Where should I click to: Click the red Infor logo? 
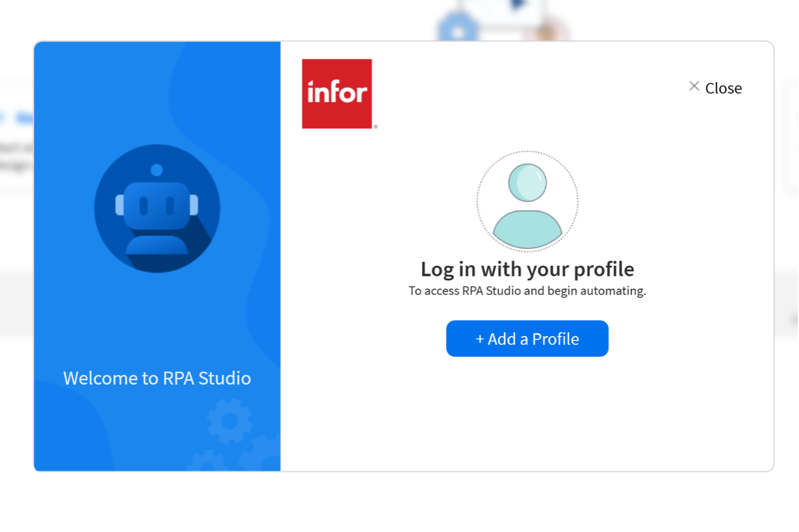coord(337,94)
